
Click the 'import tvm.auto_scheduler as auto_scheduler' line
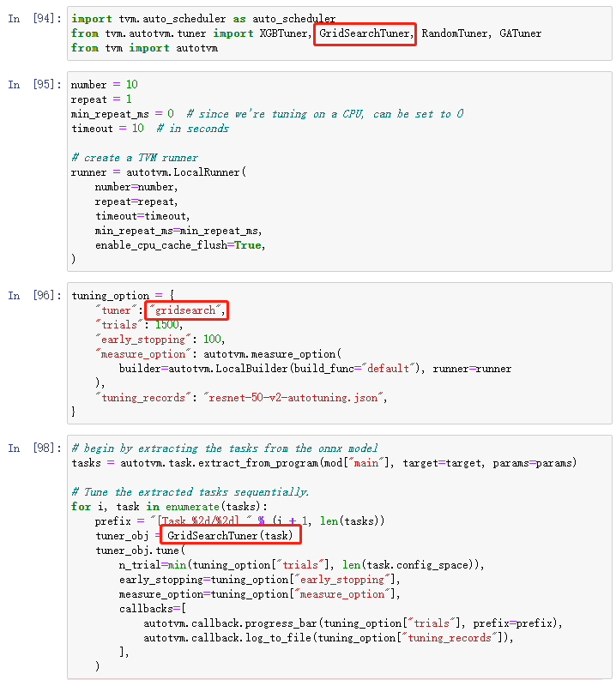click(x=203, y=19)
